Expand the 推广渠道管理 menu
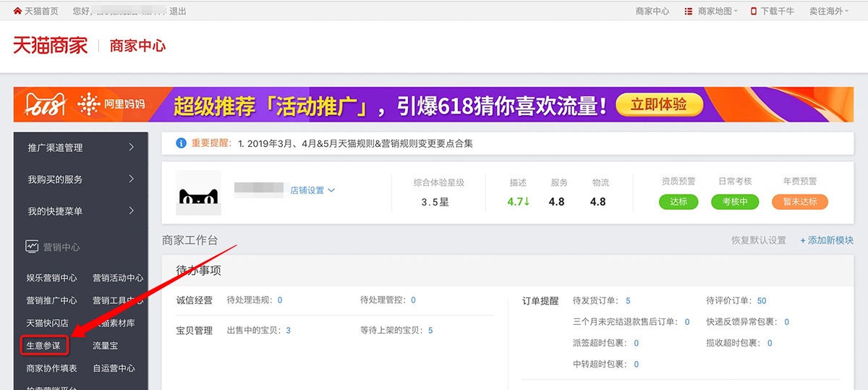Screen dimensions: 868x390 tap(80, 148)
